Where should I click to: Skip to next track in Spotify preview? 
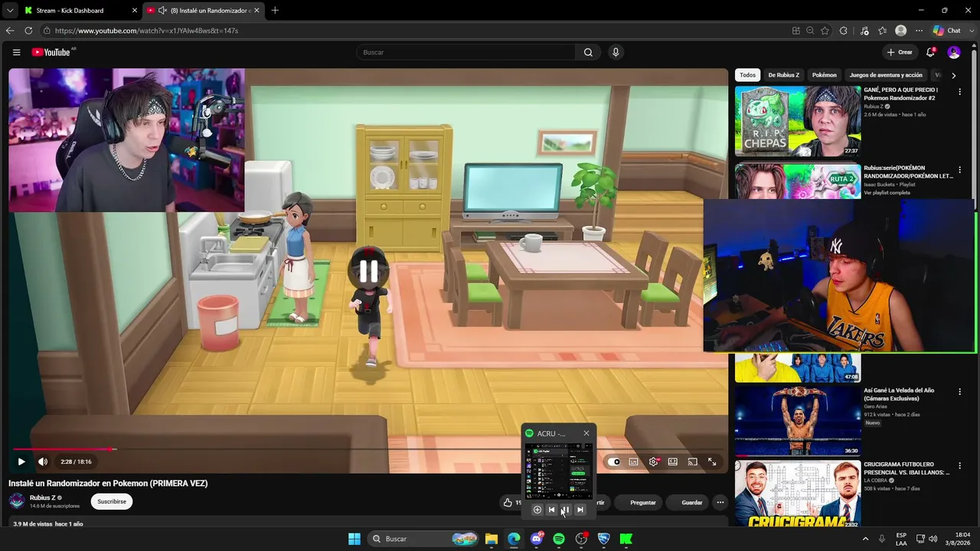(580, 510)
